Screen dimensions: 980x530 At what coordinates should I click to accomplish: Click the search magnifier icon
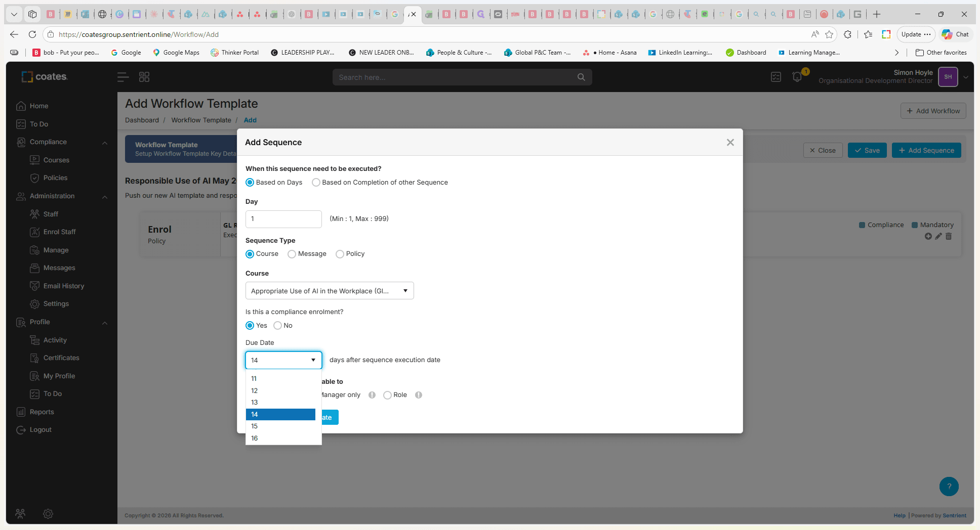click(x=581, y=77)
